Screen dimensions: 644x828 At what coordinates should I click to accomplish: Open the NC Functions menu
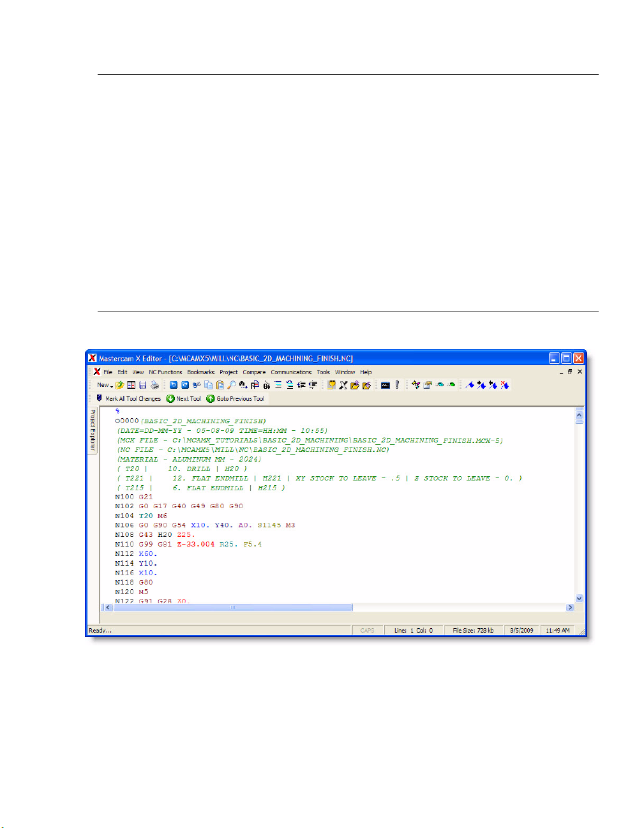click(165, 372)
